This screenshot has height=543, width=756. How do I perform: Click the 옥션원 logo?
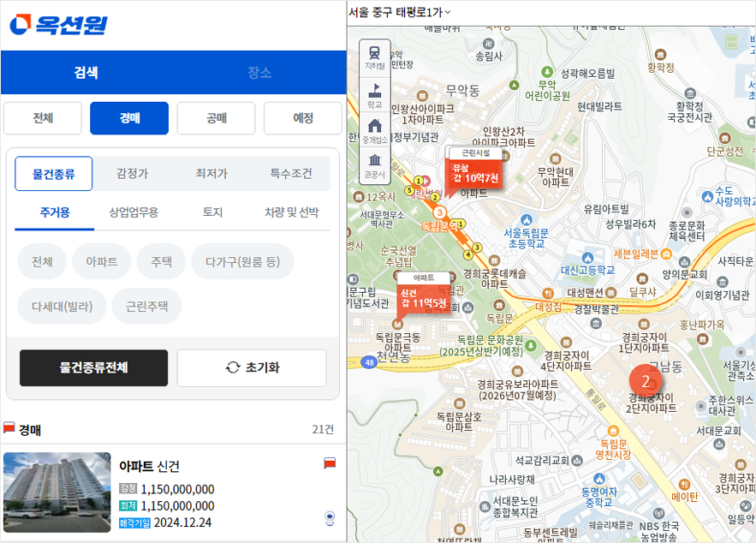(x=59, y=25)
